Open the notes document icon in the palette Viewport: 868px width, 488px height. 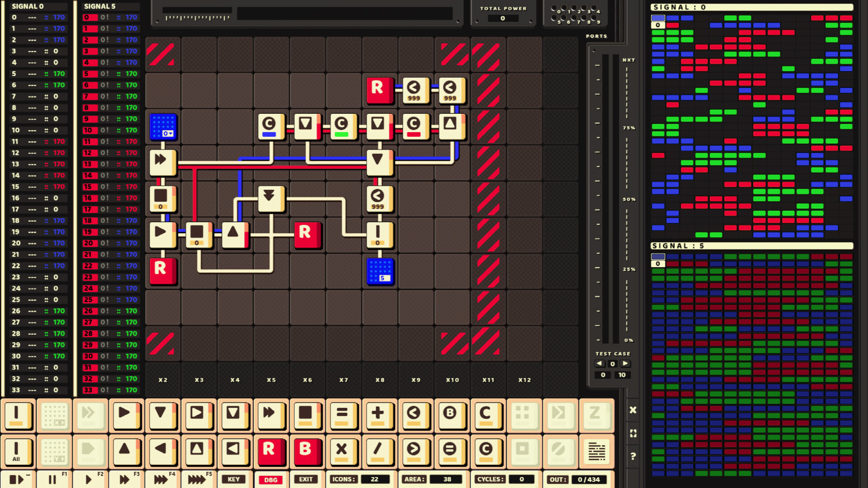tap(597, 451)
